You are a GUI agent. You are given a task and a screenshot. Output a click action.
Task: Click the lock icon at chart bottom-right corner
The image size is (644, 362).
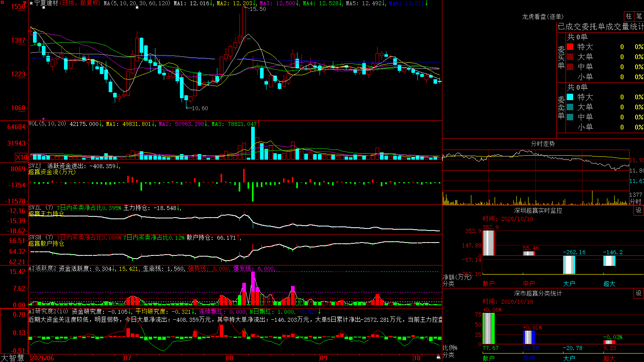click(x=439, y=357)
